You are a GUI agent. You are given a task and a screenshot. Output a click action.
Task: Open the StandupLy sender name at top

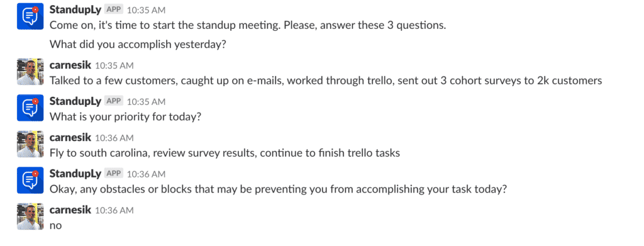click(x=75, y=9)
